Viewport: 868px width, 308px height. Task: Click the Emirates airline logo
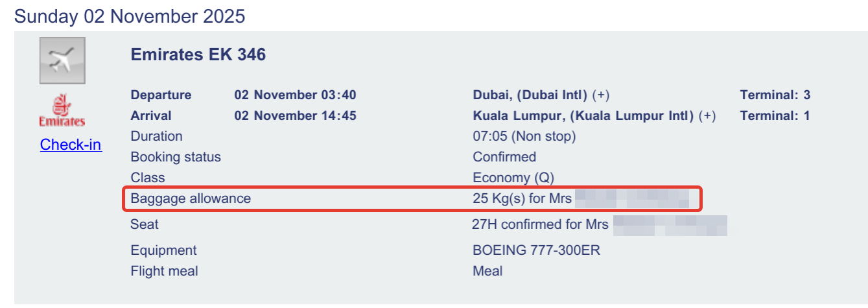coord(62,111)
